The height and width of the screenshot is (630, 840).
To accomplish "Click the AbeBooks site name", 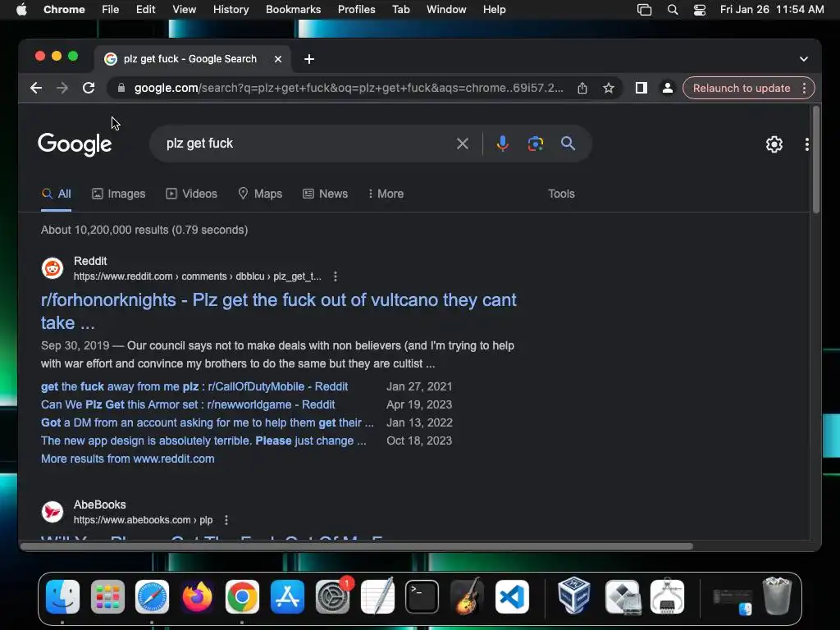I will point(99,504).
